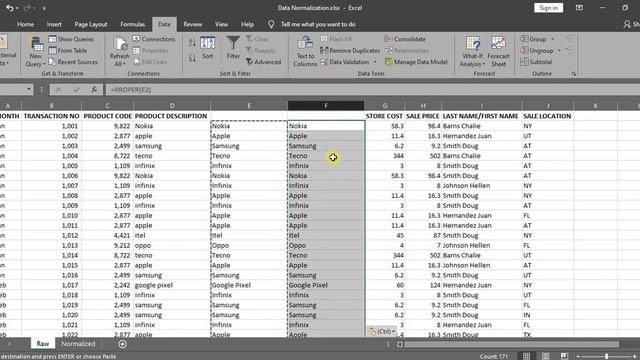Viewport: 640px width, 360px height.
Task: Switch to Normal view icon in status bar
Action: point(527,356)
